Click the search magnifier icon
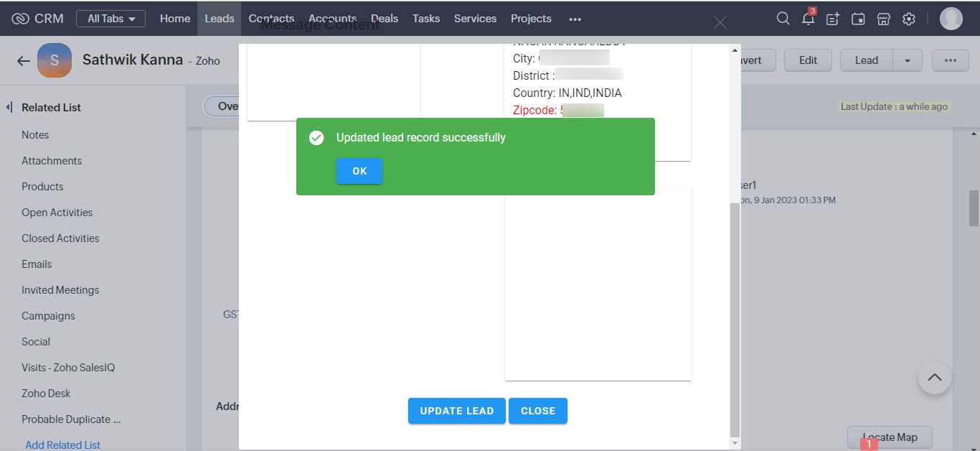The image size is (980, 451). click(783, 19)
